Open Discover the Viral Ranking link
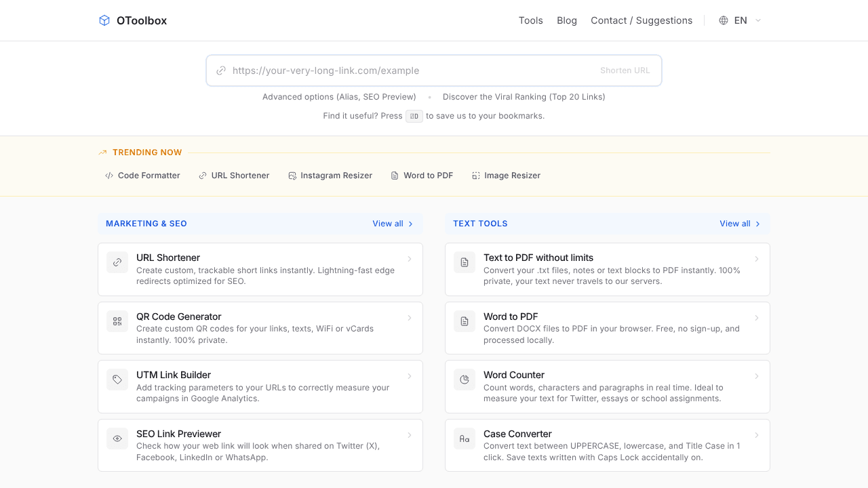Viewport: 868px width, 488px height. [524, 97]
